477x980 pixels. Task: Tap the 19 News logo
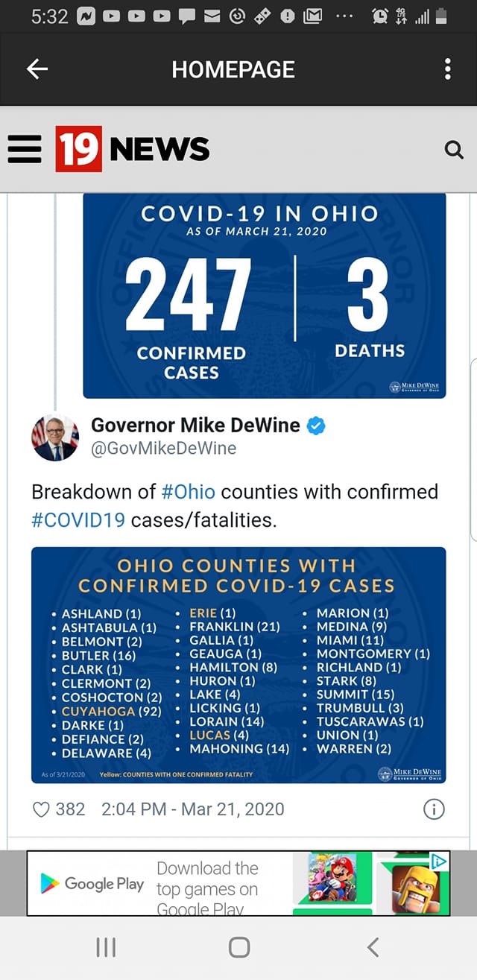[x=133, y=149]
